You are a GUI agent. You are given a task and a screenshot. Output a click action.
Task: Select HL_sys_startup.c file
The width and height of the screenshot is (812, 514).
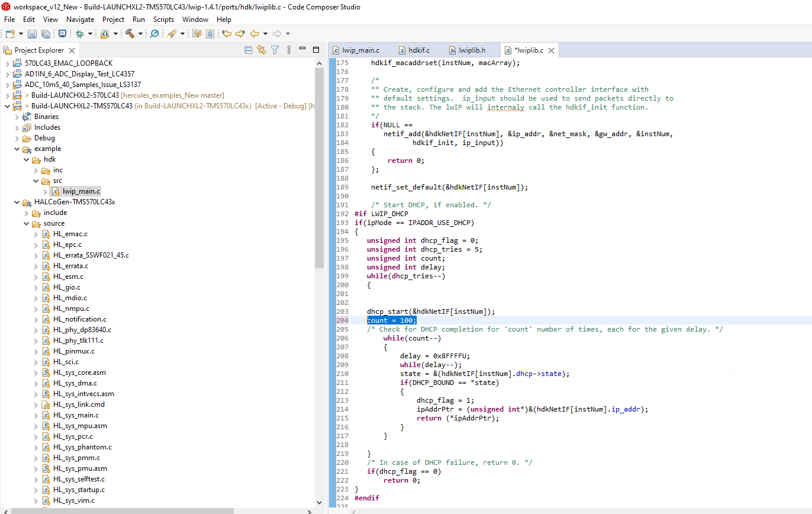79,490
